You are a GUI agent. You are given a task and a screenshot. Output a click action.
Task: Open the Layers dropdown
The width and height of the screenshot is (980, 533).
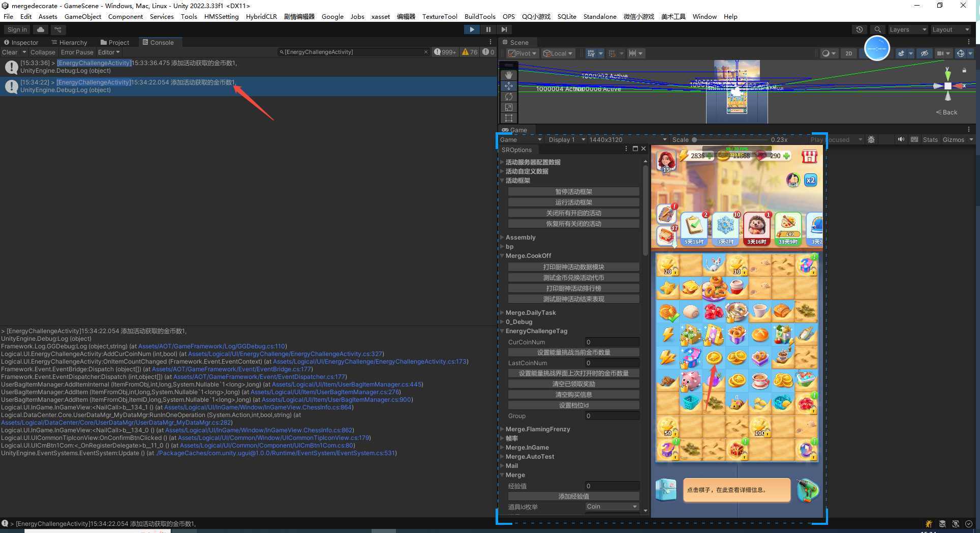(x=907, y=29)
